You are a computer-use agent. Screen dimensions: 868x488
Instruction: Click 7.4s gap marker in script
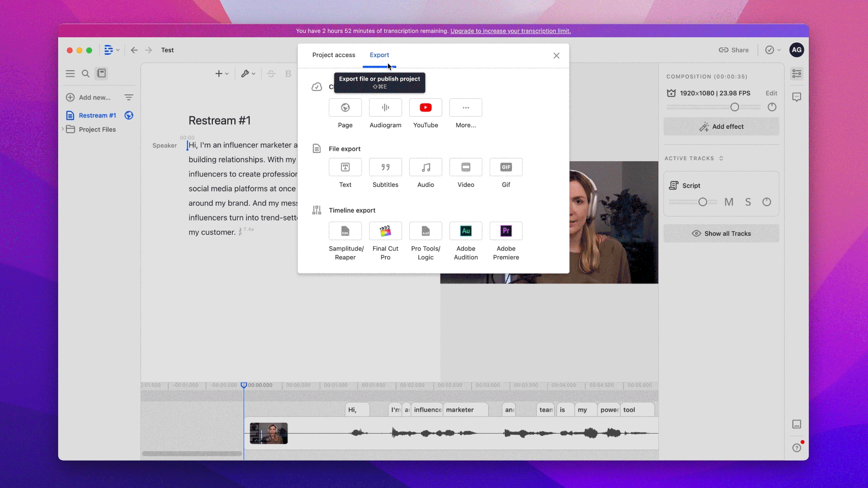[x=246, y=231]
